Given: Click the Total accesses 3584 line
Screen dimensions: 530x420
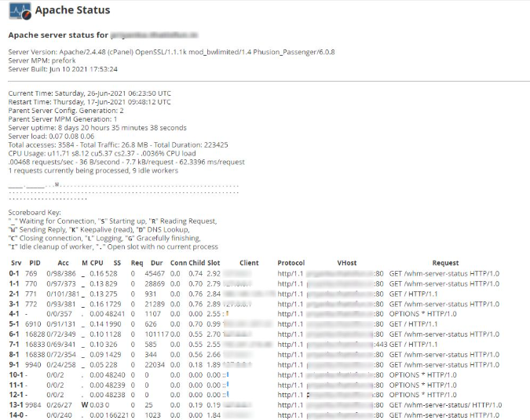Looking at the screenshot, I should 118,145.
